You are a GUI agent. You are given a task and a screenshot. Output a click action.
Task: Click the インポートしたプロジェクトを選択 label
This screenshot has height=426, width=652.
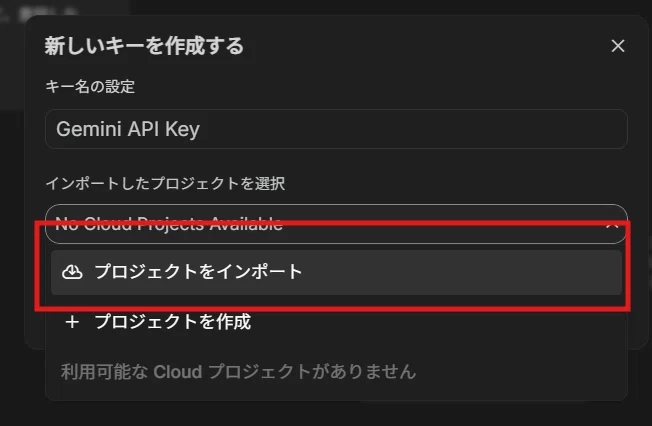click(x=165, y=183)
